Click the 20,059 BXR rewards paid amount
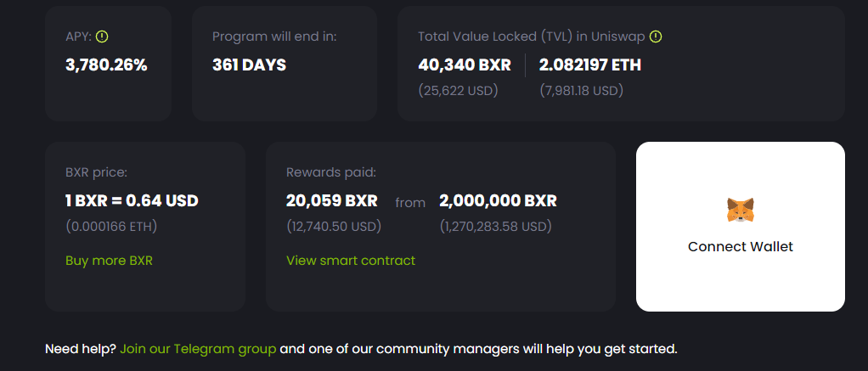Image resolution: width=868 pixels, height=371 pixels. click(x=331, y=200)
